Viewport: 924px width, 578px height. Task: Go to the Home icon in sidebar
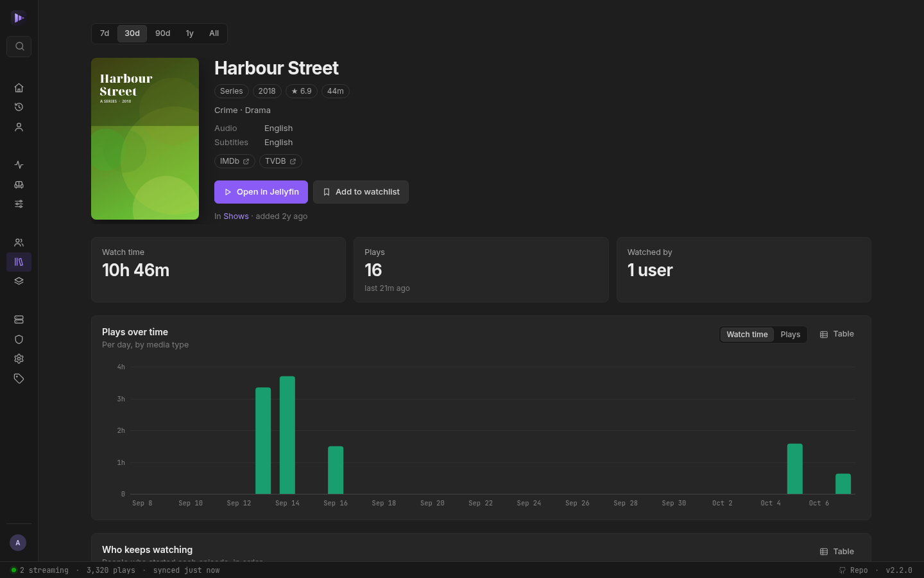click(19, 88)
